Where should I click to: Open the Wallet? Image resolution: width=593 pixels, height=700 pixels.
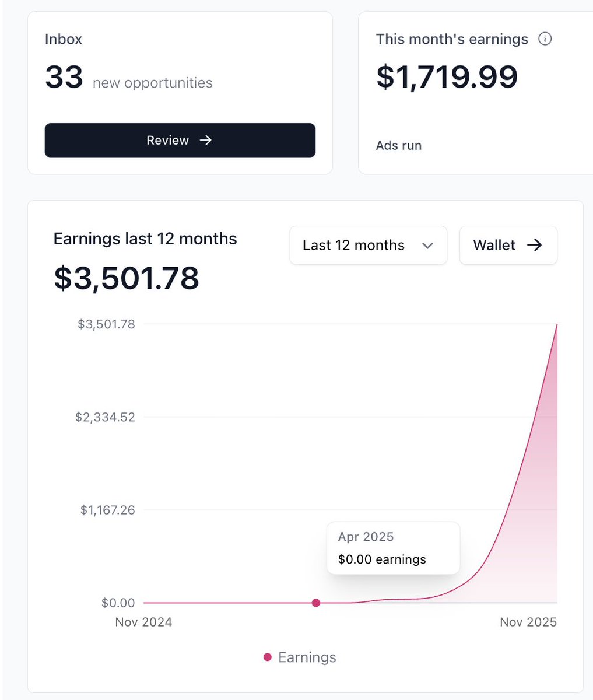[508, 246]
